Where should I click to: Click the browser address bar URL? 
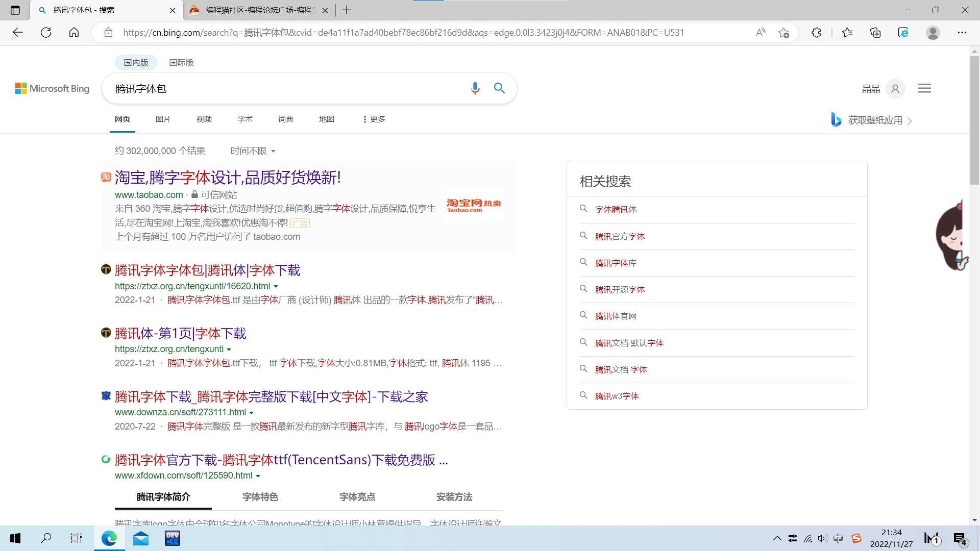pyautogui.click(x=403, y=33)
